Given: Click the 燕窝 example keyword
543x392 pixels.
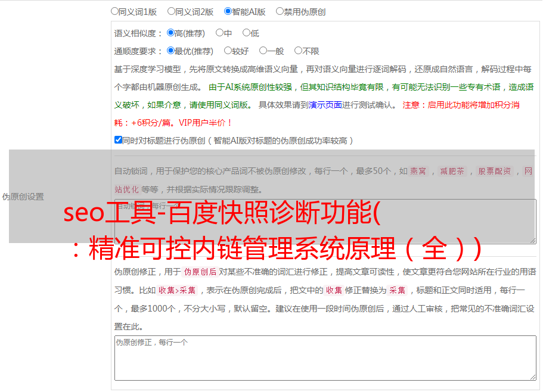Looking at the screenshot, I should tap(418, 171).
